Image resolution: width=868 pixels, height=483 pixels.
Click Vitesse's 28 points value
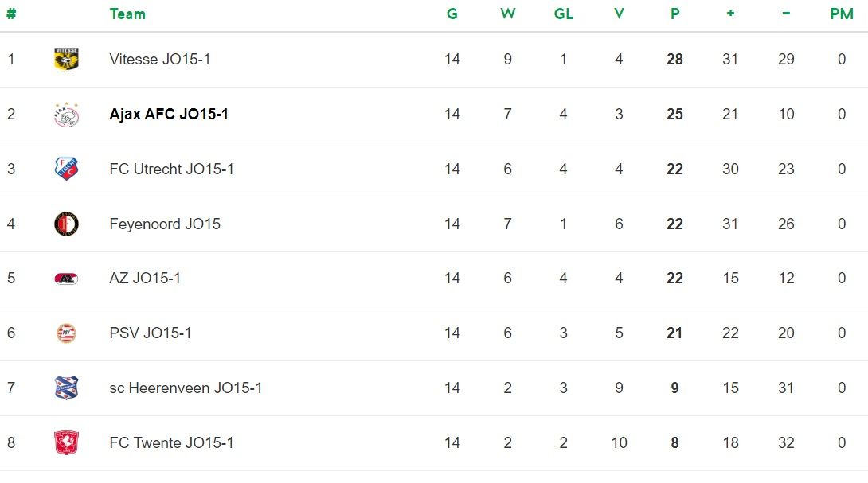(674, 60)
